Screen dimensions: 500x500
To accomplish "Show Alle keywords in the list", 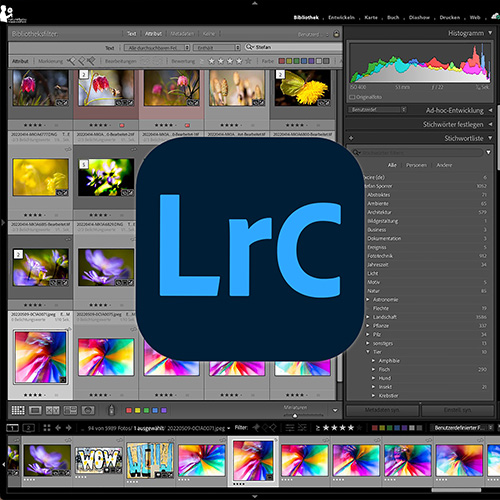I will click(x=392, y=165).
